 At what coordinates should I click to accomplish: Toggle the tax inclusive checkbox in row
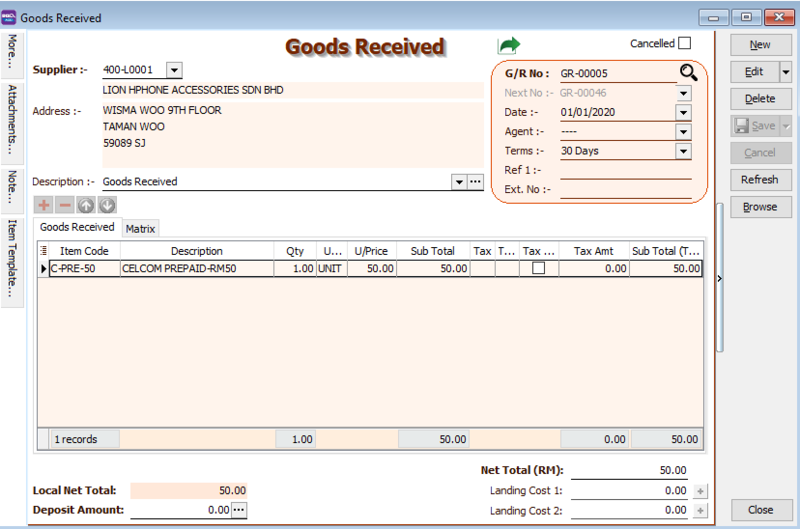538,269
